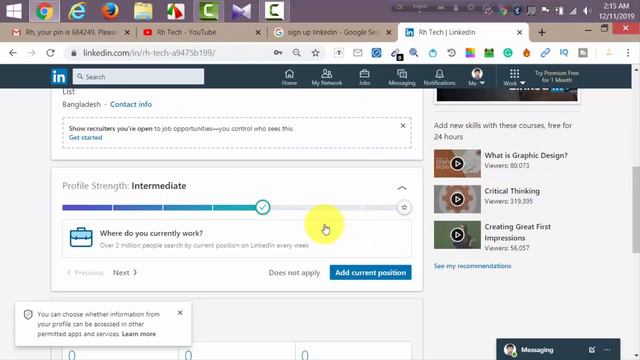Open Messaging overlay more options
Screen dimensions: 640x360
coord(607,350)
